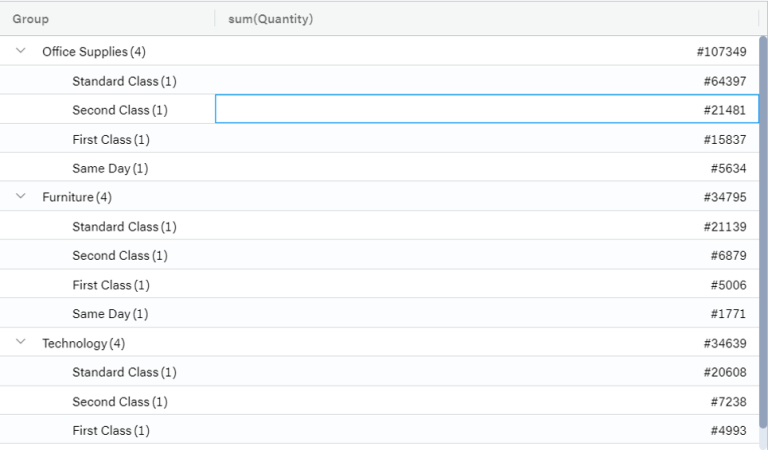Select Technology Second Class row
Viewport: 768px width, 450px height.
(380, 401)
